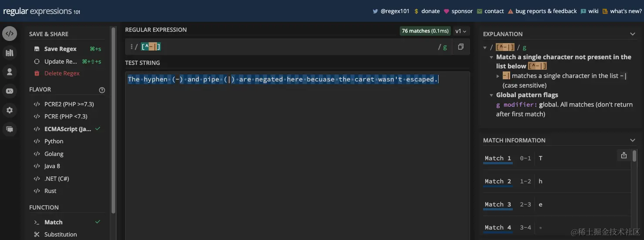644x240 pixels.
Task: Click the delimiter dots before the regex
Action: coord(131,47)
